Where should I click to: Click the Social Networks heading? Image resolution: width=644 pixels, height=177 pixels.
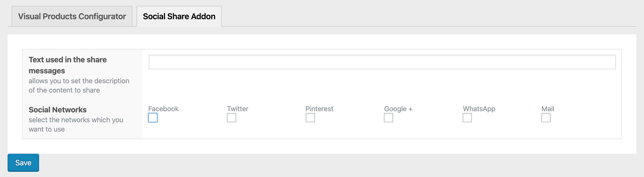58,110
